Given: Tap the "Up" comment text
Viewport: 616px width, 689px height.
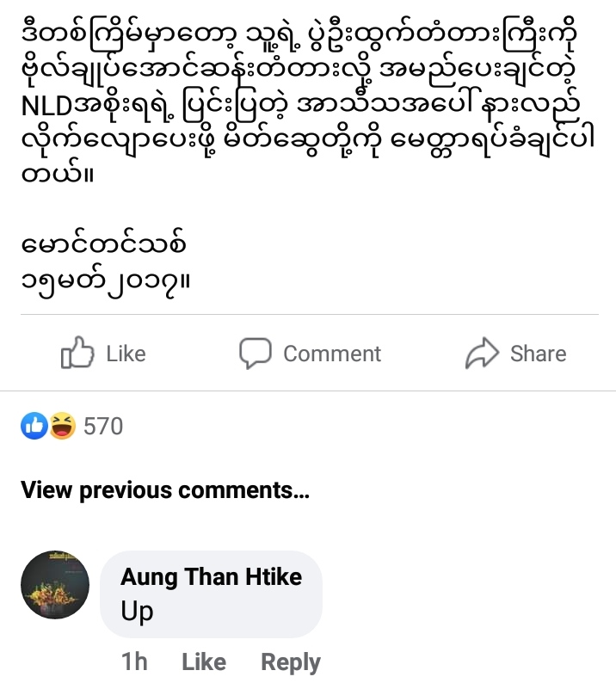Looking at the screenshot, I should [x=138, y=611].
